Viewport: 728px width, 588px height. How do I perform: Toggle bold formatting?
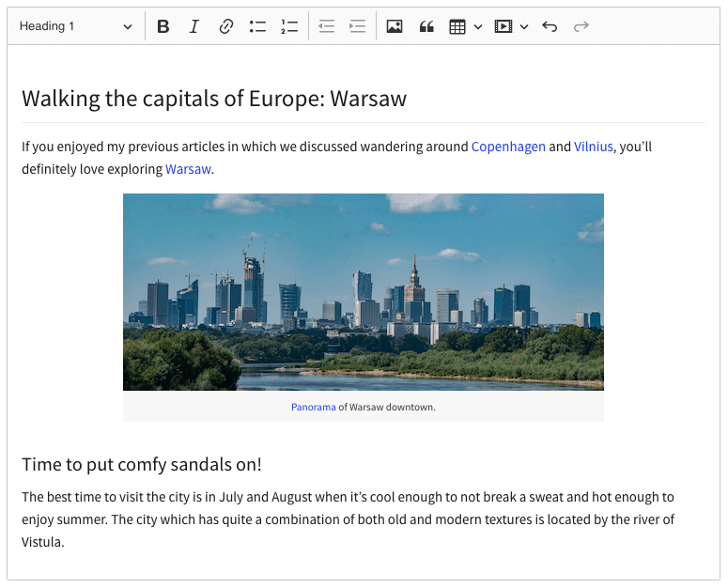[163, 26]
